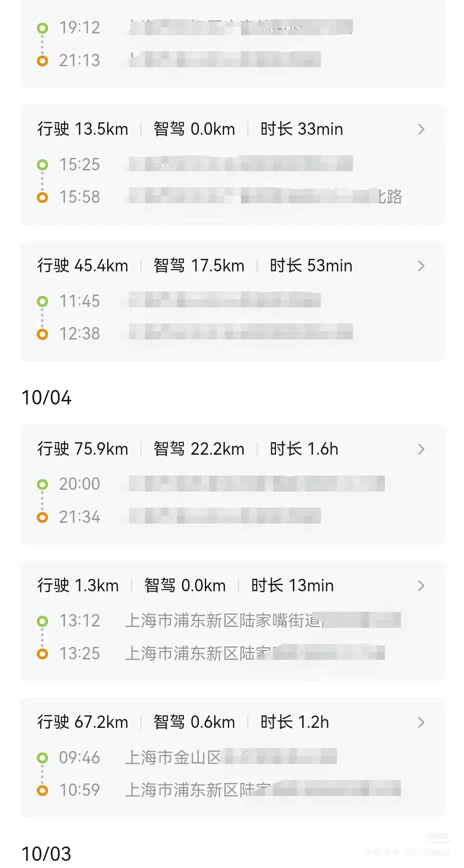464x868 pixels.
Task: Click orange end dot at 21:34
Action: click(42, 517)
